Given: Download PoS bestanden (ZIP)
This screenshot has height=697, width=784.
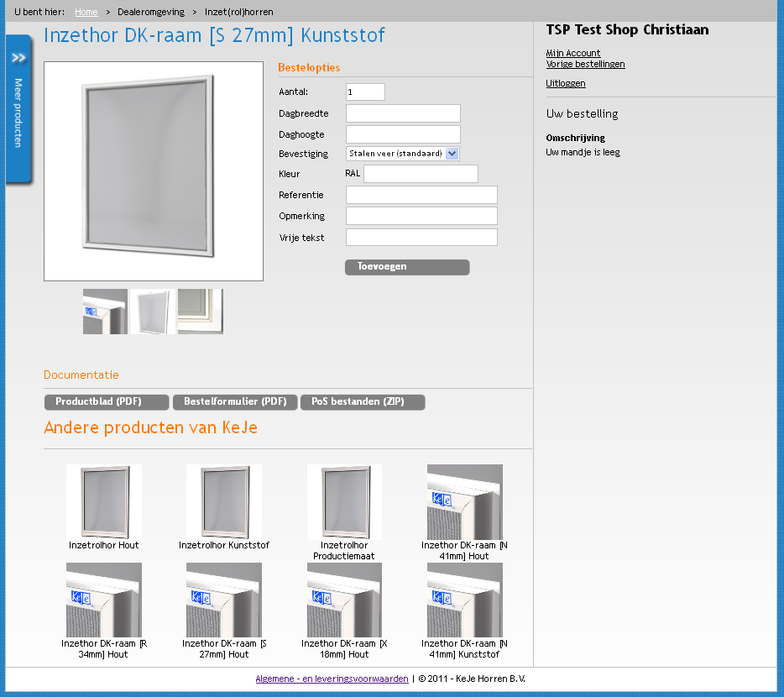Looking at the screenshot, I should [363, 402].
